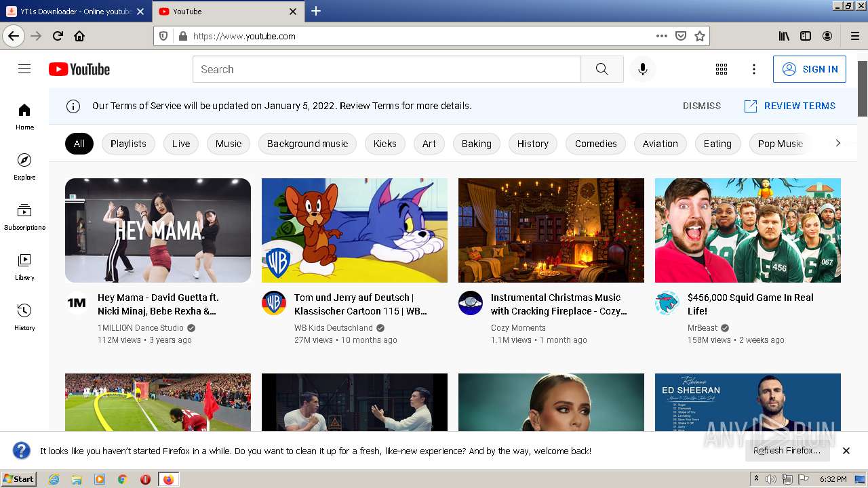
Task: Click Refresh Firefox button
Action: pyautogui.click(x=787, y=450)
